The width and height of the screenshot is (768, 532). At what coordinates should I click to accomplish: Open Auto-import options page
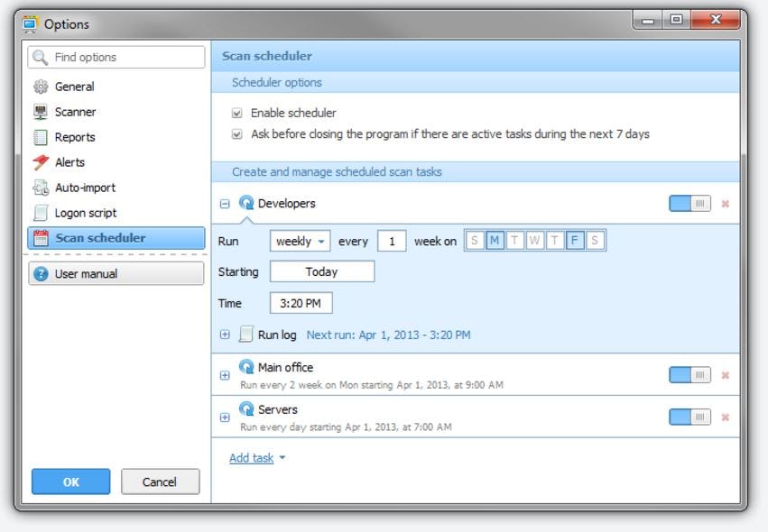116,188
